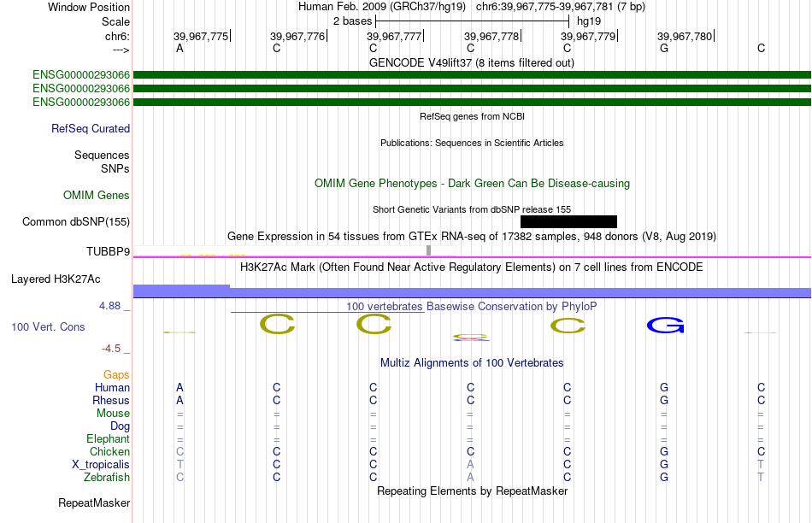The height and width of the screenshot is (523, 812).
Task: Click Short Genetic Variants from dbSNP title
Action: tap(471, 209)
